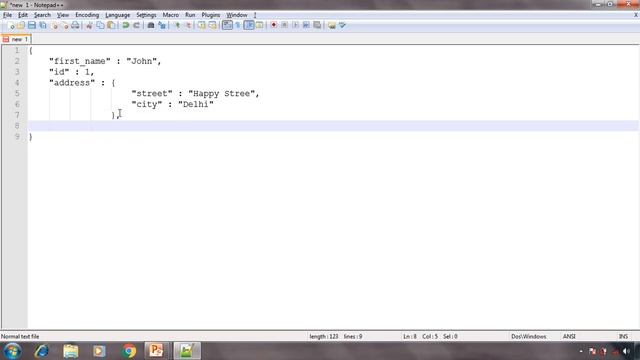
Task: Open the File menu
Action: pyautogui.click(x=7, y=15)
